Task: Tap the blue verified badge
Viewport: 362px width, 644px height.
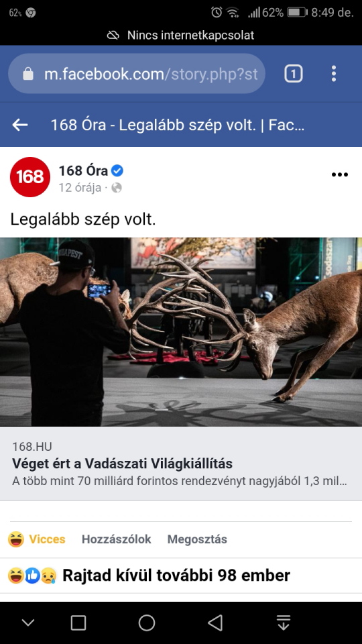Action: [x=117, y=170]
